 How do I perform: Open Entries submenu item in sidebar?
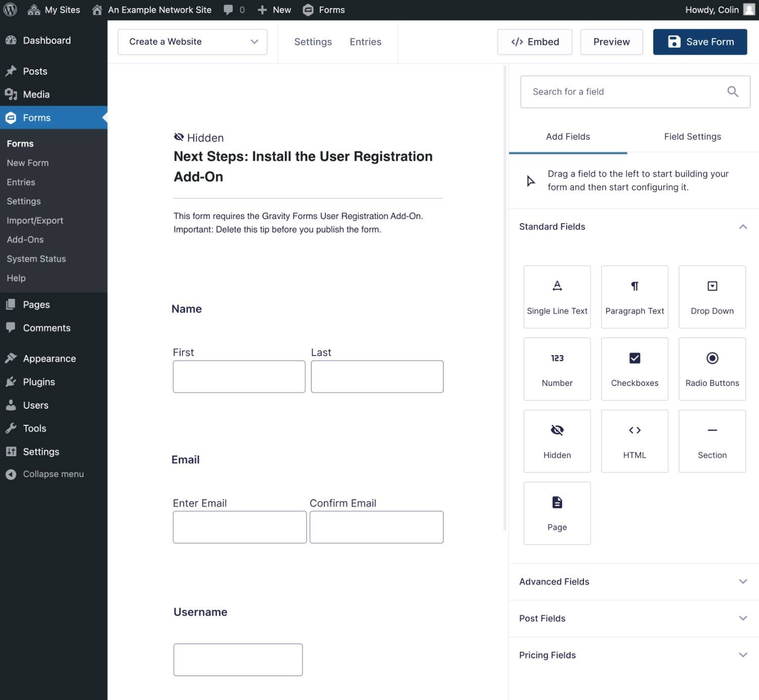tap(21, 182)
